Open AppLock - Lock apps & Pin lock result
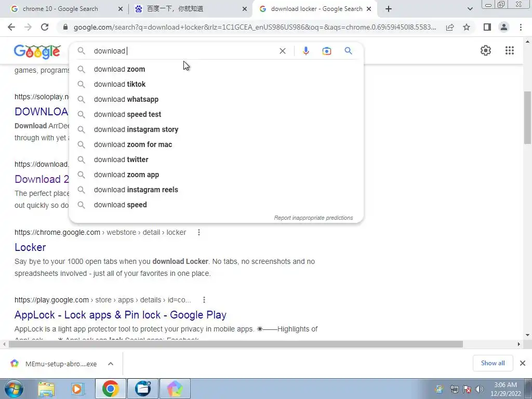The height and width of the screenshot is (399, 532). coord(121,315)
